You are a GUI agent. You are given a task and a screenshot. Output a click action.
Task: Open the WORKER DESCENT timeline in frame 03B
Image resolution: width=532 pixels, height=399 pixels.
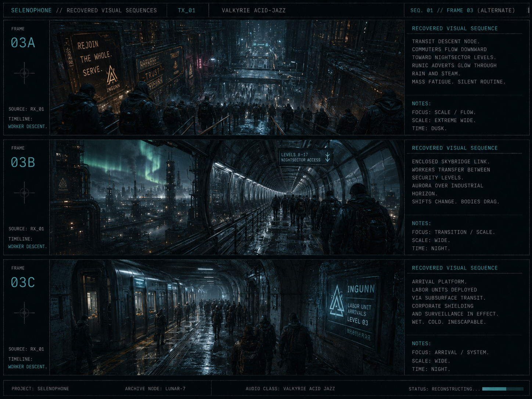coord(28,247)
